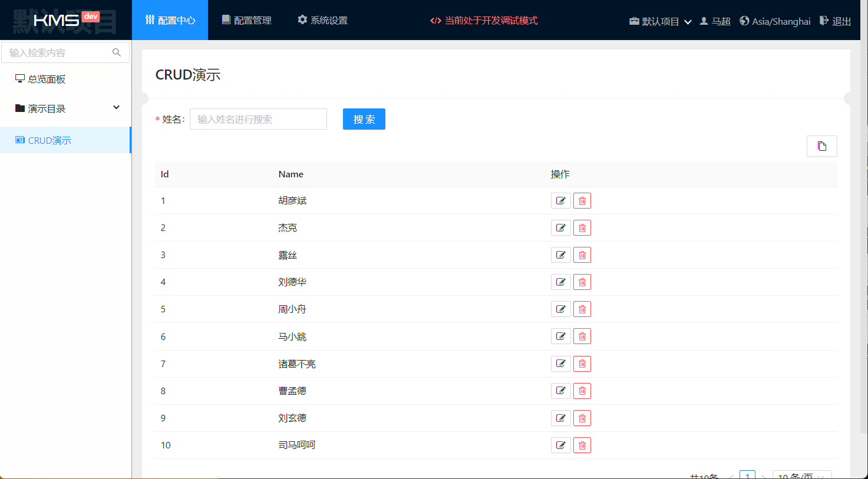This screenshot has width=868, height=479.
Task: Click the 搜索 button
Action: point(364,119)
